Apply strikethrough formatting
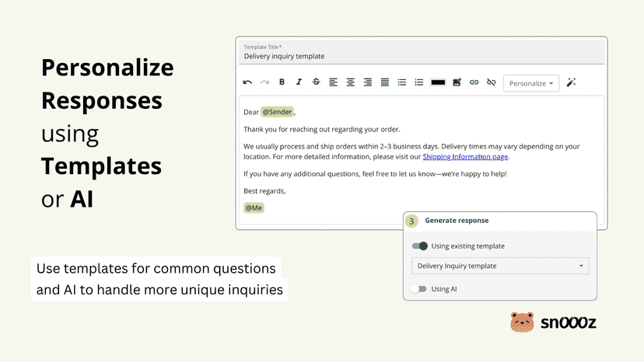644x362 pixels. pos(316,82)
